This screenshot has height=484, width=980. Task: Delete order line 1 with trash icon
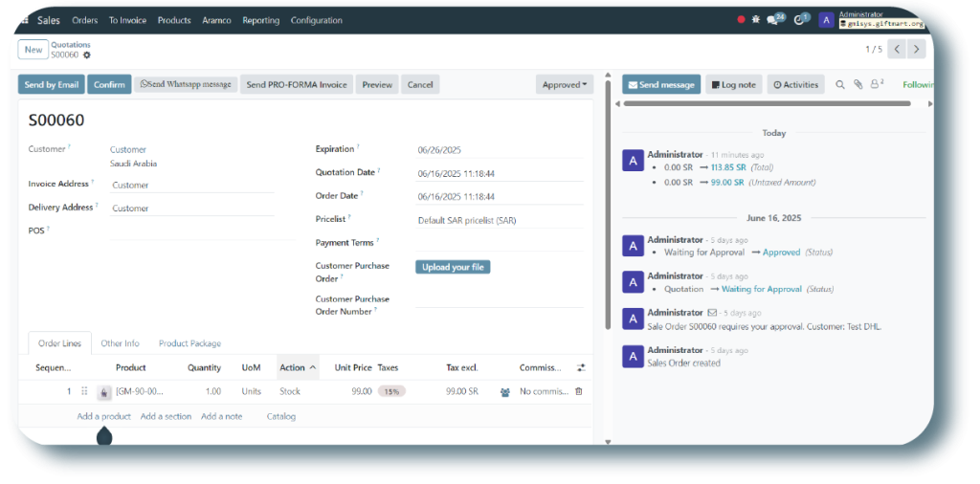[579, 391]
